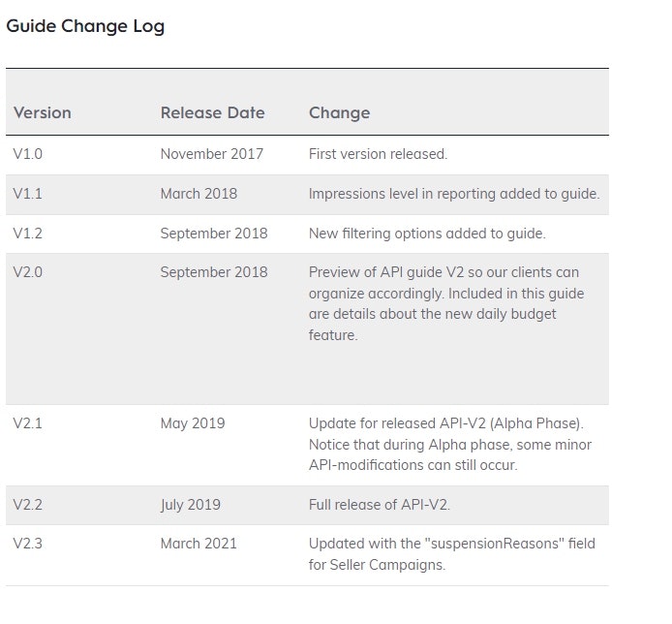Select the V2.0 version cell
672x624 pixels.
click(28, 272)
